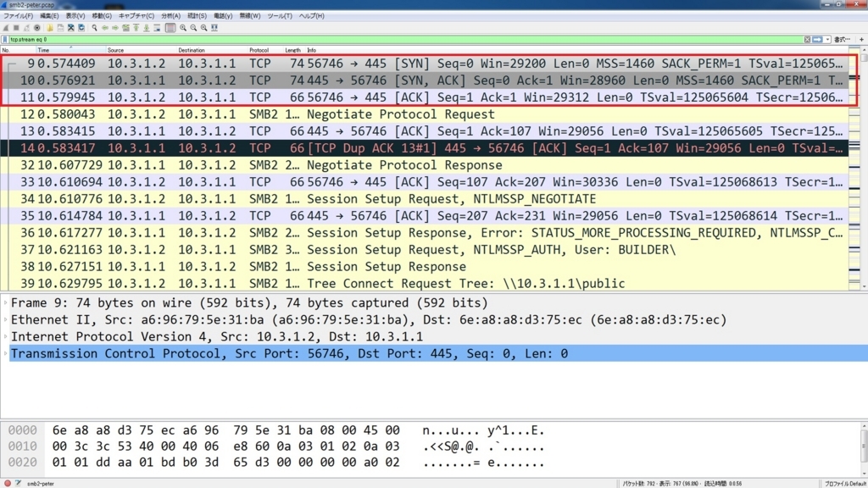Click the capture file properties status icon
The height and width of the screenshot is (488, 868).
pos(19,483)
